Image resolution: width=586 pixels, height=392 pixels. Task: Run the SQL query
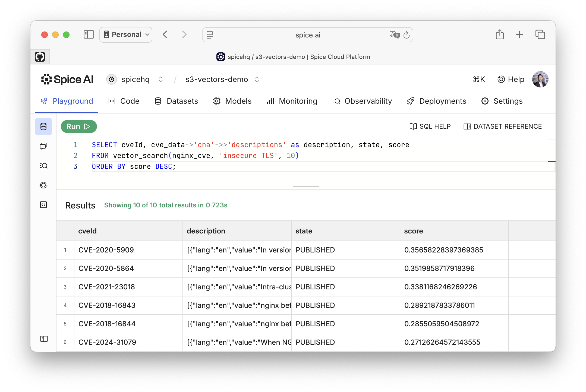click(78, 127)
